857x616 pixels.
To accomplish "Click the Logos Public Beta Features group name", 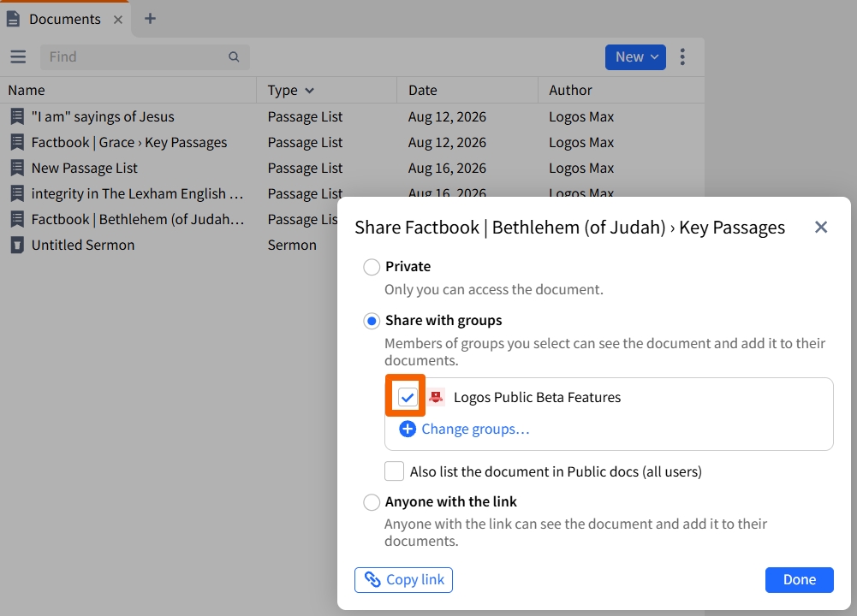I will pos(537,397).
